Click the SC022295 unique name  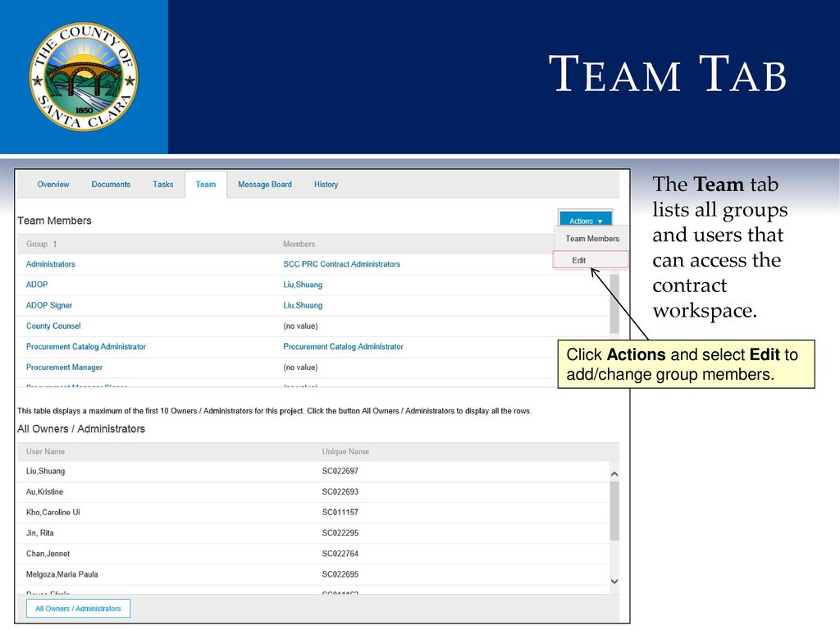pos(340,533)
